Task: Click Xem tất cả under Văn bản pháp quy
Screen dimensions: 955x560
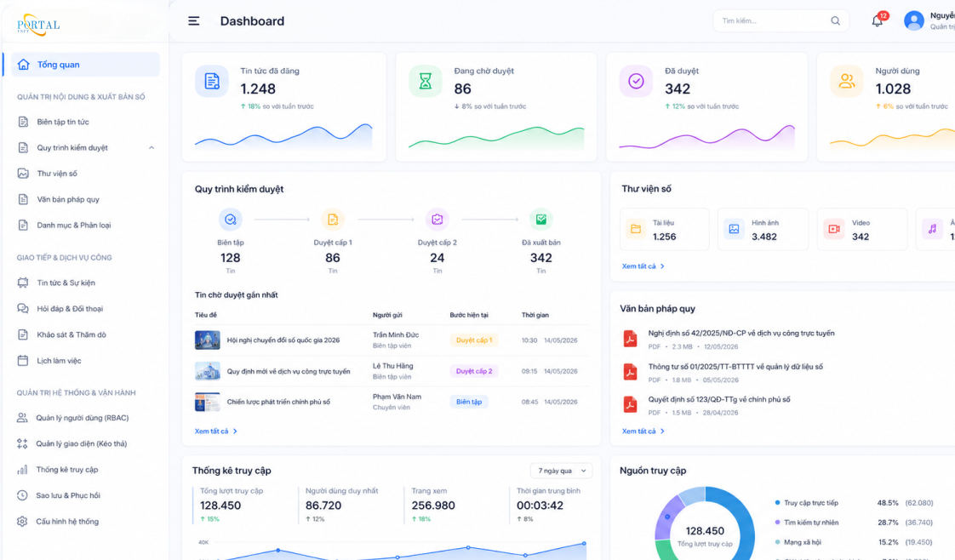Action: pyautogui.click(x=643, y=431)
